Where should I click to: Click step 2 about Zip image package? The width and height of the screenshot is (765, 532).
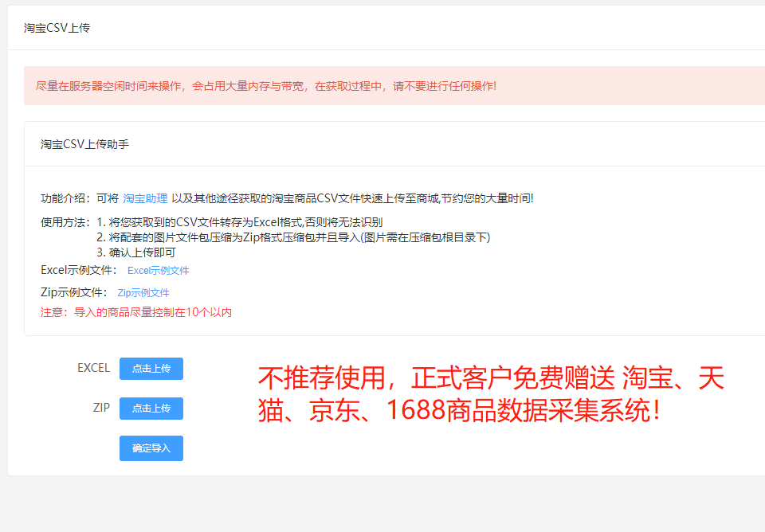click(x=294, y=237)
